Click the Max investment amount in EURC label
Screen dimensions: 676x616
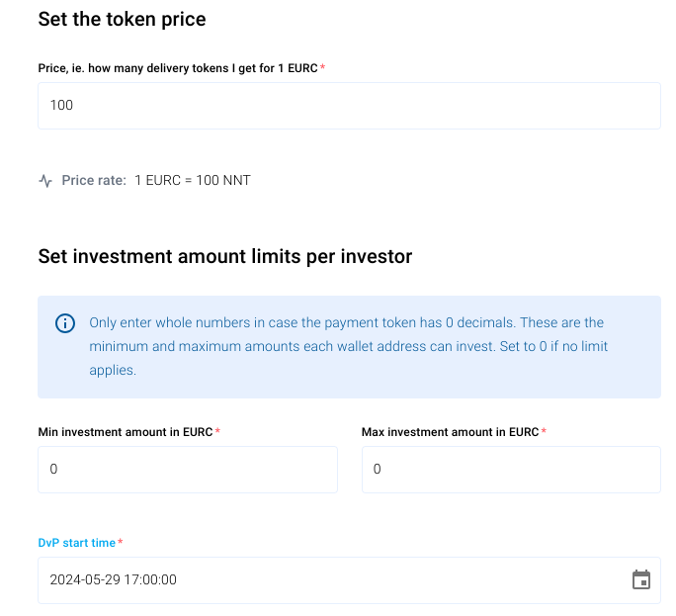pyautogui.click(x=450, y=432)
